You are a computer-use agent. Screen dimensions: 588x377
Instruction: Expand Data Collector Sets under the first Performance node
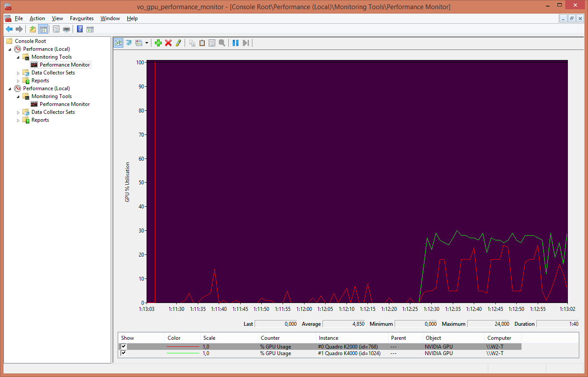click(18, 73)
